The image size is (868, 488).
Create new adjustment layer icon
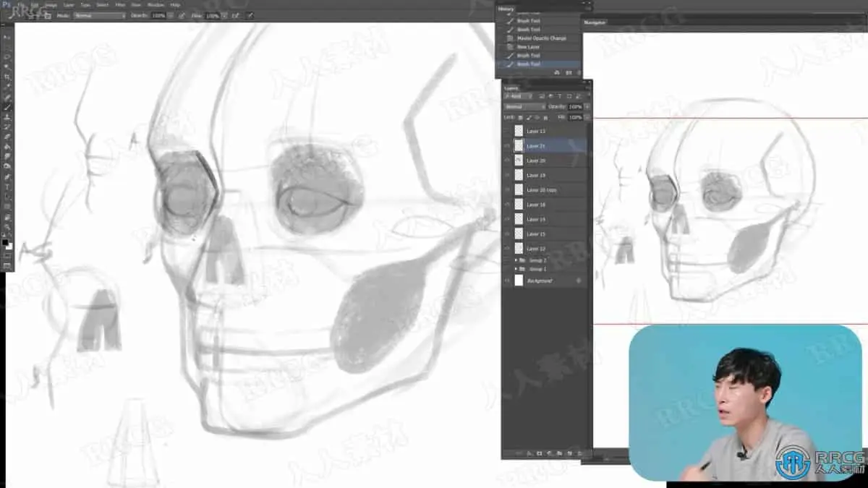click(549, 453)
